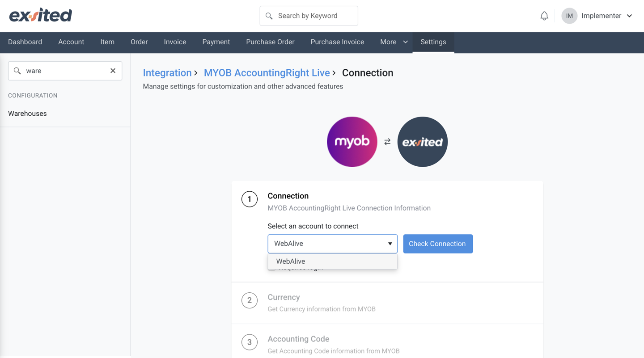
Task: Click the Exsited logo in the header
Action: click(x=41, y=16)
